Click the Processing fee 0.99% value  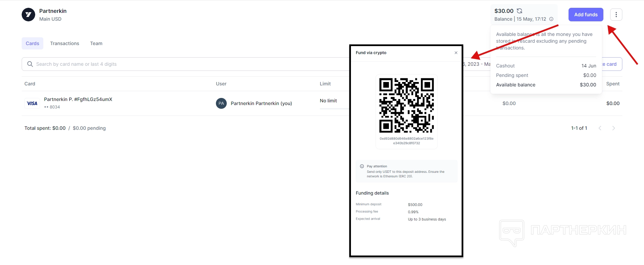[413, 212]
